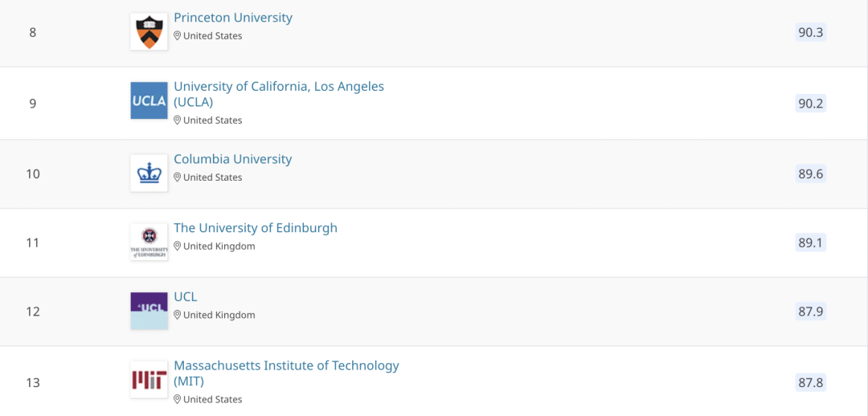Image resolution: width=868 pixels, height=416 pixels.
Task: Open Massachusetts Institute of Technology link
Action: pos(286,366)
